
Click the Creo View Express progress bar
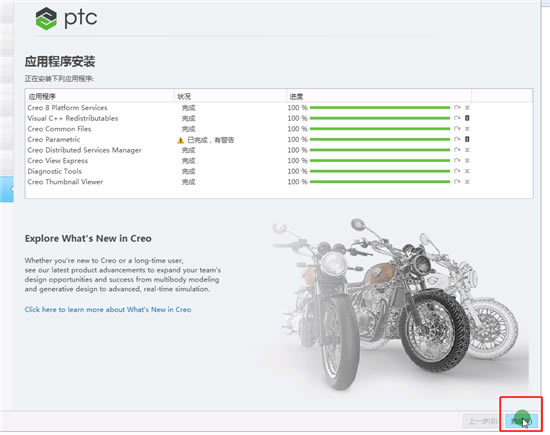pyautogui.click(x=380, y=160)
